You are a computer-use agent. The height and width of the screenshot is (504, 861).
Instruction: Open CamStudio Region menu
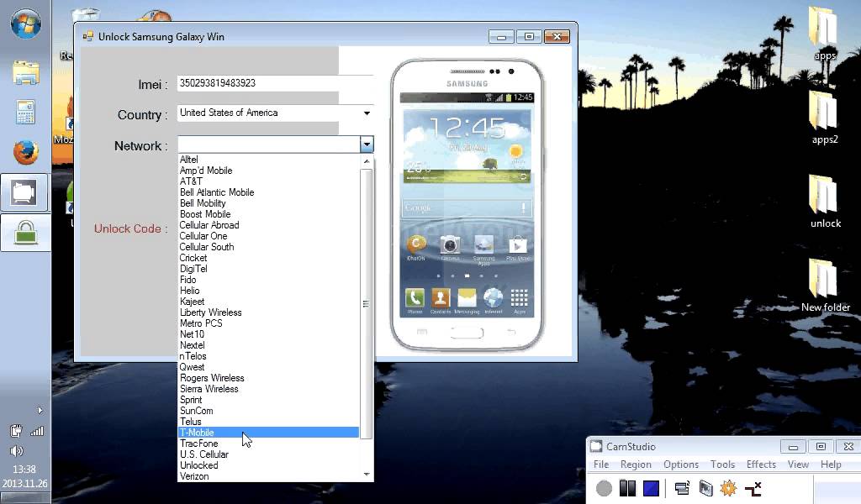click(x=636, y=465)
